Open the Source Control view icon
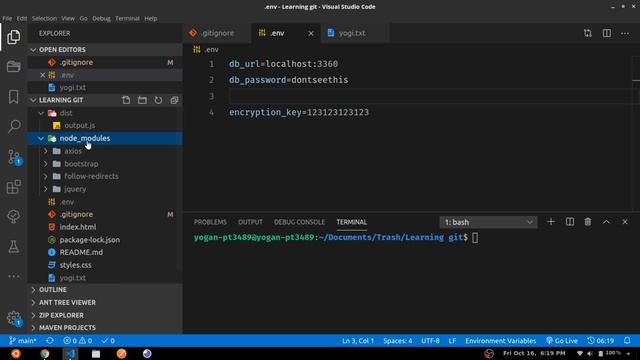The image size is (640, 360). pos(14,157)
